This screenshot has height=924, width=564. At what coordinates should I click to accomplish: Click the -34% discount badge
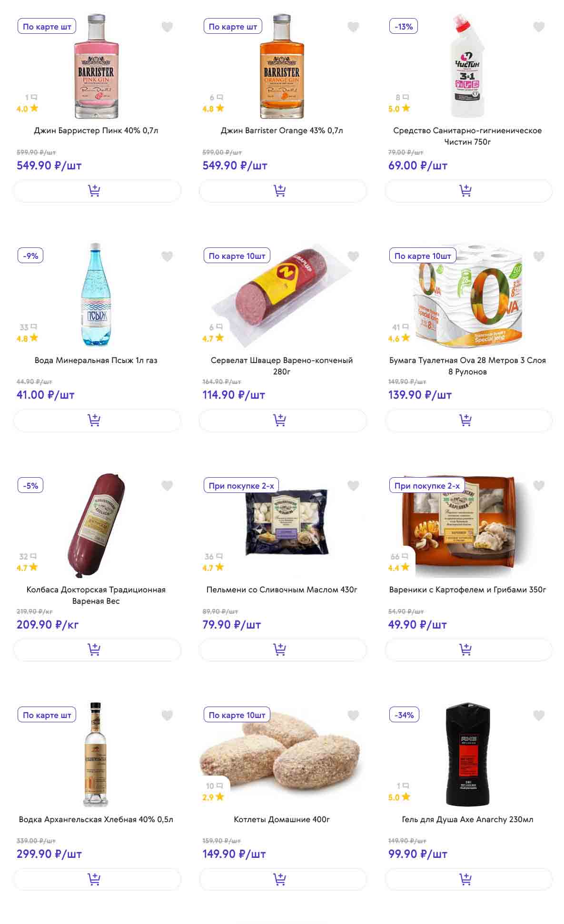[404, 715]
